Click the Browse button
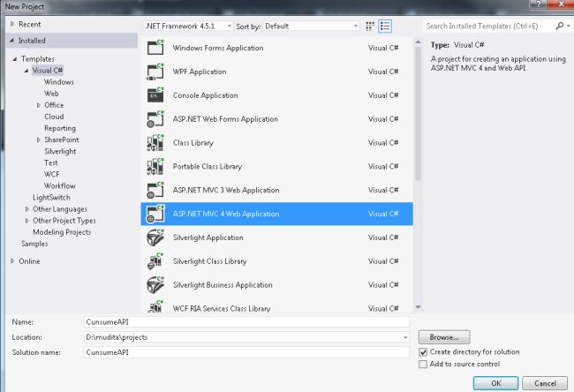574x392 pixels. [444, 337]
